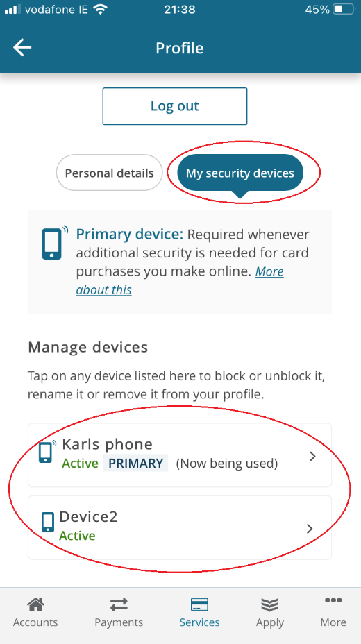Viewport: 361px width, 644px height.
Task: Tap the back arrow in header
Action: tap(22, 48)
